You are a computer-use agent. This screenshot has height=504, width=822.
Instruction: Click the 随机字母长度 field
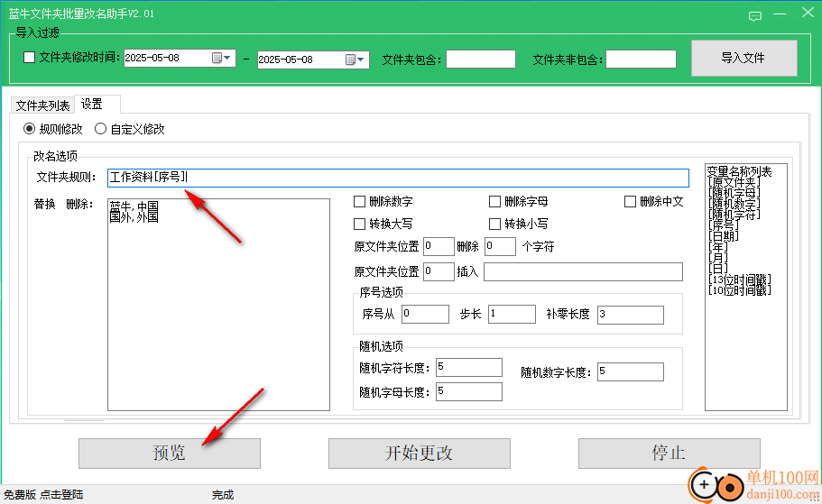pyautogui.click(x=468, y=391)
